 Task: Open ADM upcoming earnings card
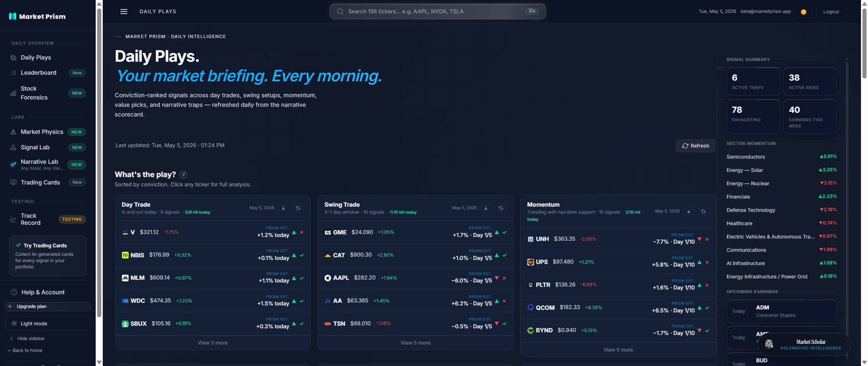pyautogui.click(x=782, y=311)
